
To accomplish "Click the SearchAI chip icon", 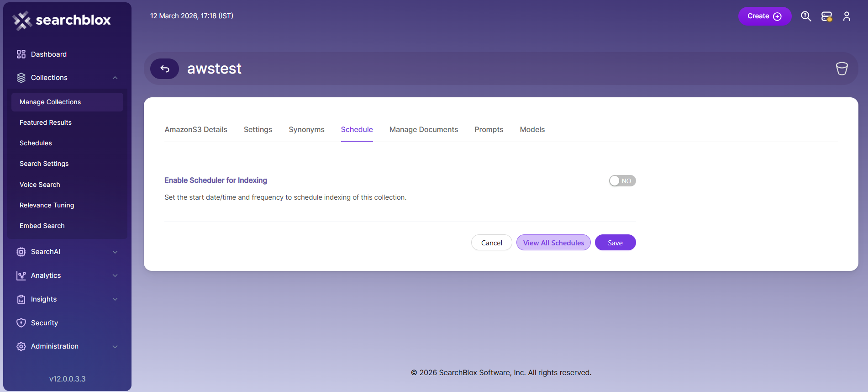I will 21,252.
